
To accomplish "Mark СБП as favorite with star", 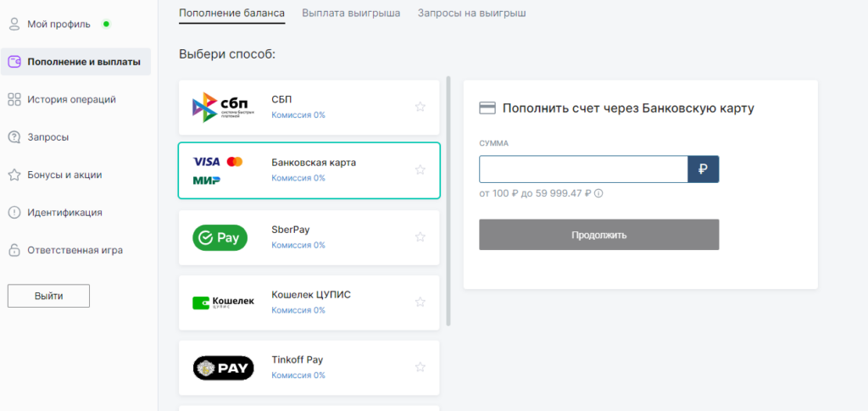I will 420,107.
